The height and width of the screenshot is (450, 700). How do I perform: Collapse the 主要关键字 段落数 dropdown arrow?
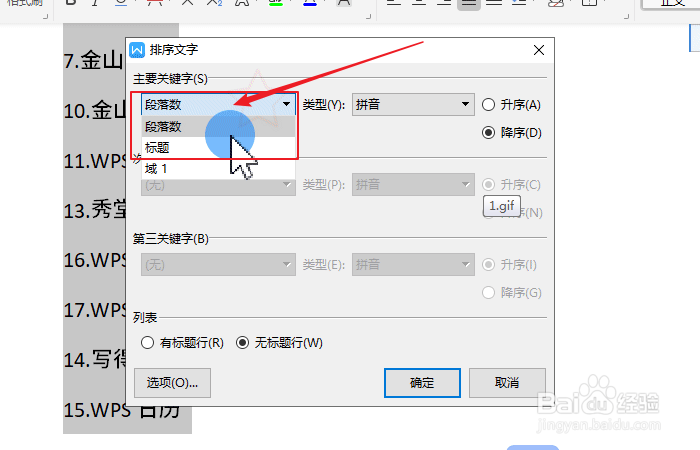pyautogui.click(x=286, y=104)
